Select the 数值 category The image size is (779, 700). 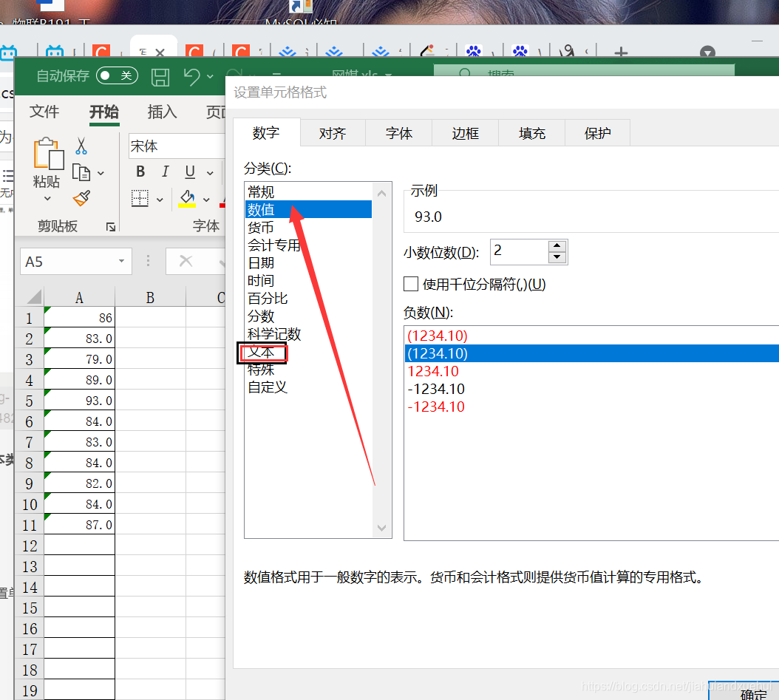point(308,209)
